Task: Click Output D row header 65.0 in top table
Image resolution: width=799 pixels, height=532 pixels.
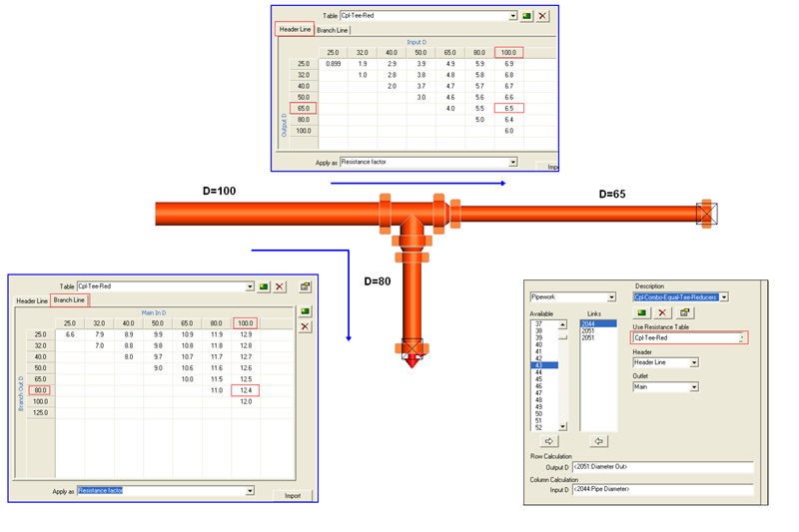Action: [304, 109]
